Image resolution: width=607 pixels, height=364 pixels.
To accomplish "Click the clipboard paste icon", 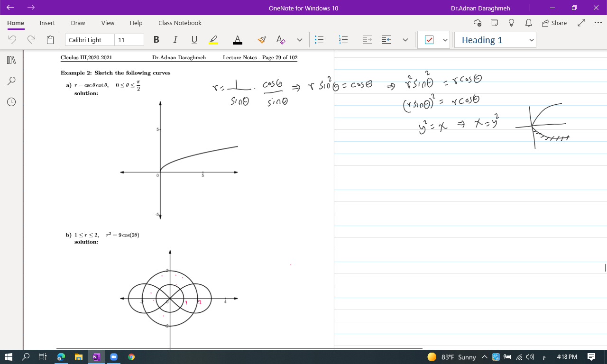I will pos(50,40).
